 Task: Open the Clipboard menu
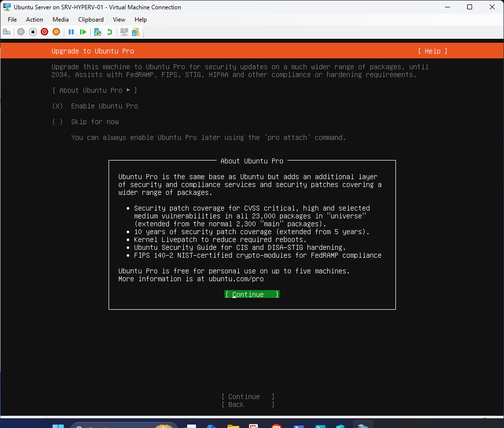coord(90,20)
